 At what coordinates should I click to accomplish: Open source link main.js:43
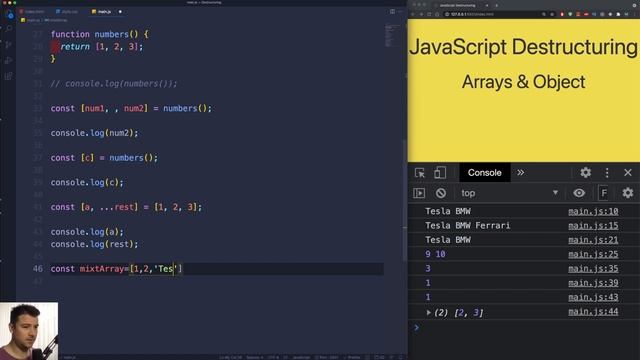tap(593, 298)
